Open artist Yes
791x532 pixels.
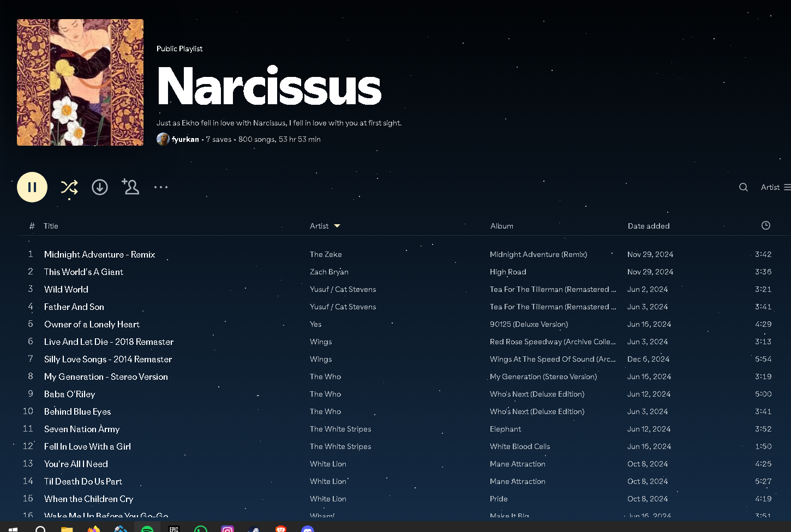coord(316,324)
